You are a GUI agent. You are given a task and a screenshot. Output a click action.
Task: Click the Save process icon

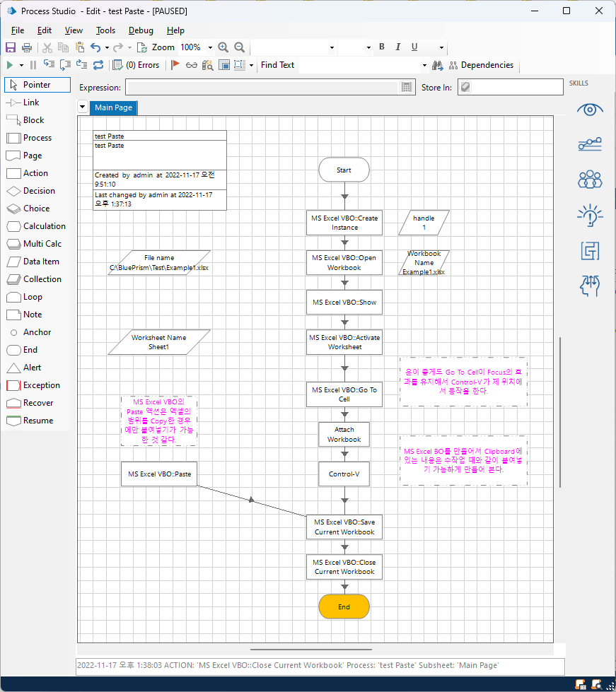(11, 47)
